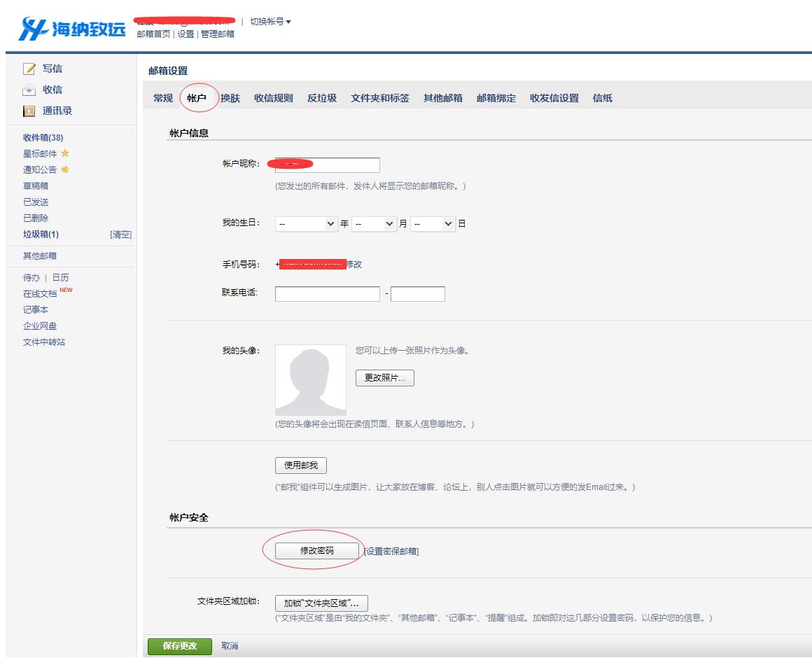The image size is (812, 658).
Task: Click the first 联系电话 input field
Action: 328,294
